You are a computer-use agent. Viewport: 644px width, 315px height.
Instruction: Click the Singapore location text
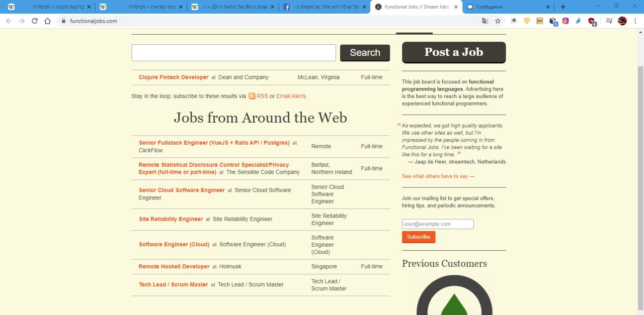(324, 266)
